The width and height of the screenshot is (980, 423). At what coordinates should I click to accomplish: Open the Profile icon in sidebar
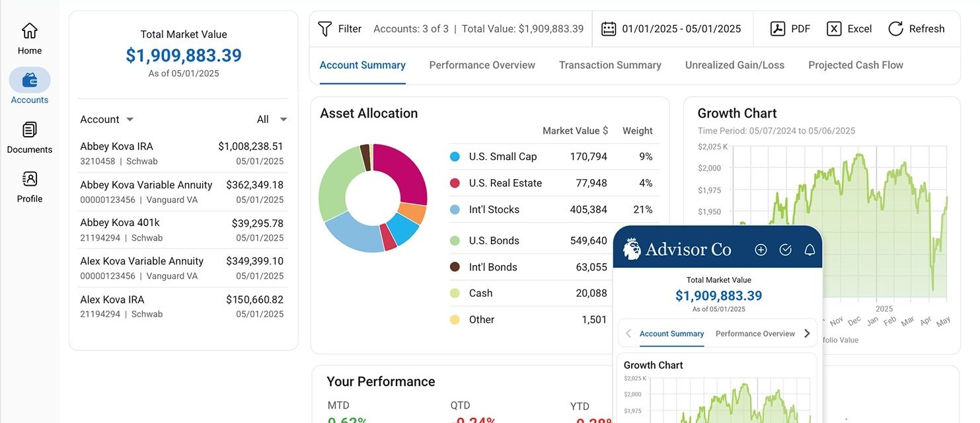point(30,178)
